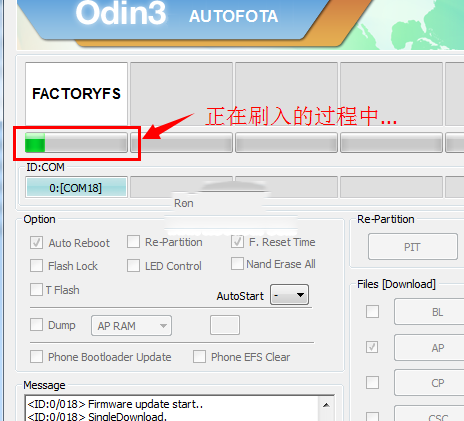Check Phone EFS Clear option
The image size is (464, 421).
tap(199, 357)
